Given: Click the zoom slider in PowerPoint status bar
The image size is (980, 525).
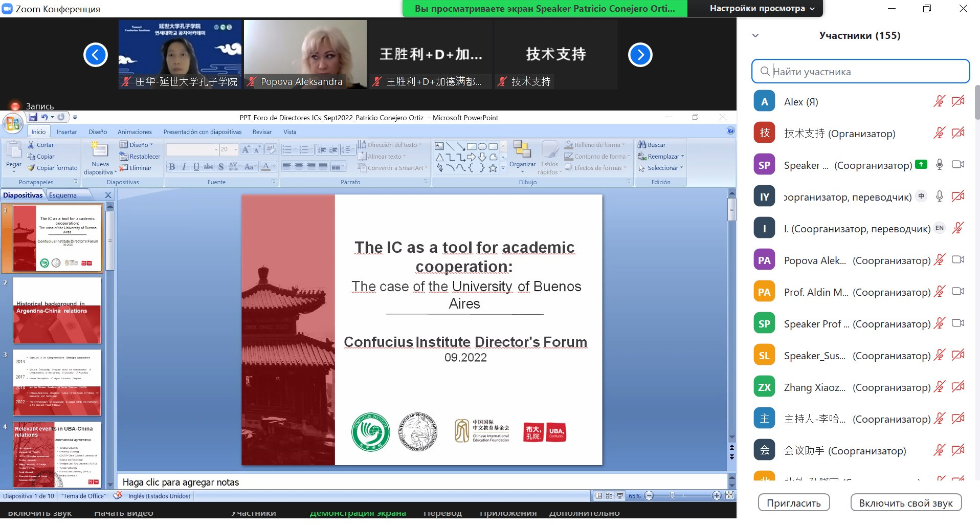Looking at the screenshot, I should (x=672, y=496).
